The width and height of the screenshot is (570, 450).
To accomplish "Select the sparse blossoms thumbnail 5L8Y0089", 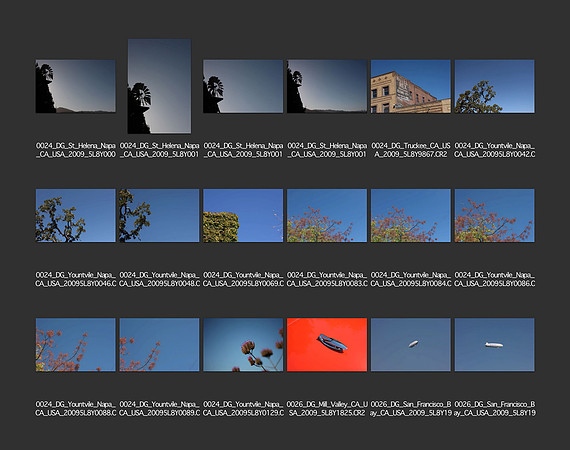I will [159, 345].
